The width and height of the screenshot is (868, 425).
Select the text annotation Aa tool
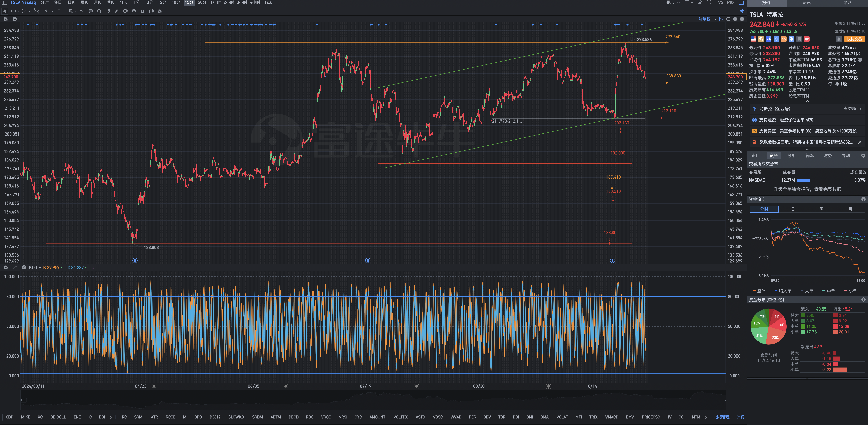pyautogui.click(x=82, y=11)
